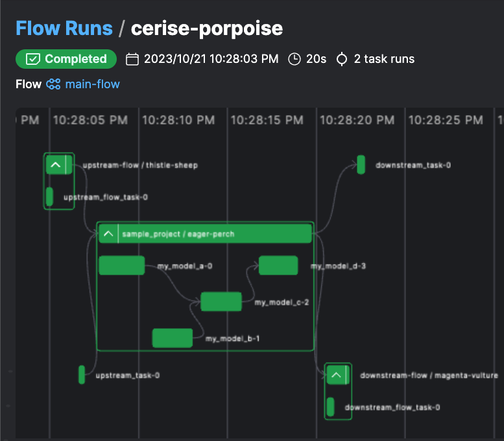Click the 10:28:20 PM timeline marker

point(356,120)
